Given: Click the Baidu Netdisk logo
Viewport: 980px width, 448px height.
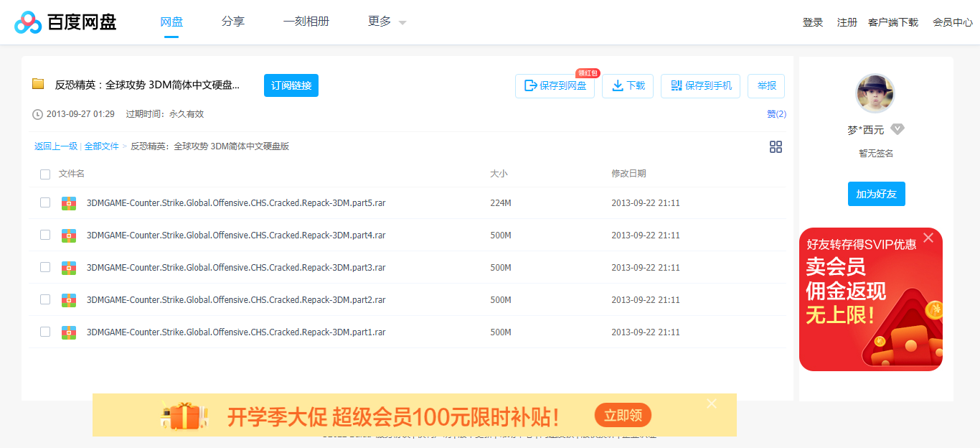Looking at the screenshot, I should click(27, 22).
